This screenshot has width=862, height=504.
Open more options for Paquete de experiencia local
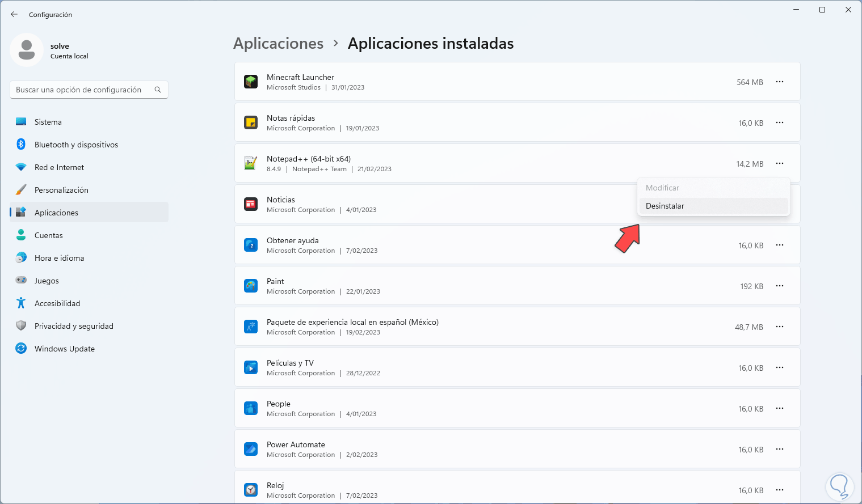(x=780, y=327)
